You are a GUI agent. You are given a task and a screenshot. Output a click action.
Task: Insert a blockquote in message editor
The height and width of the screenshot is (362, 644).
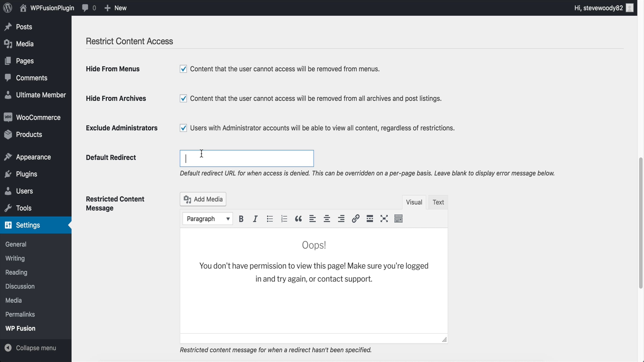coord(298,219)
